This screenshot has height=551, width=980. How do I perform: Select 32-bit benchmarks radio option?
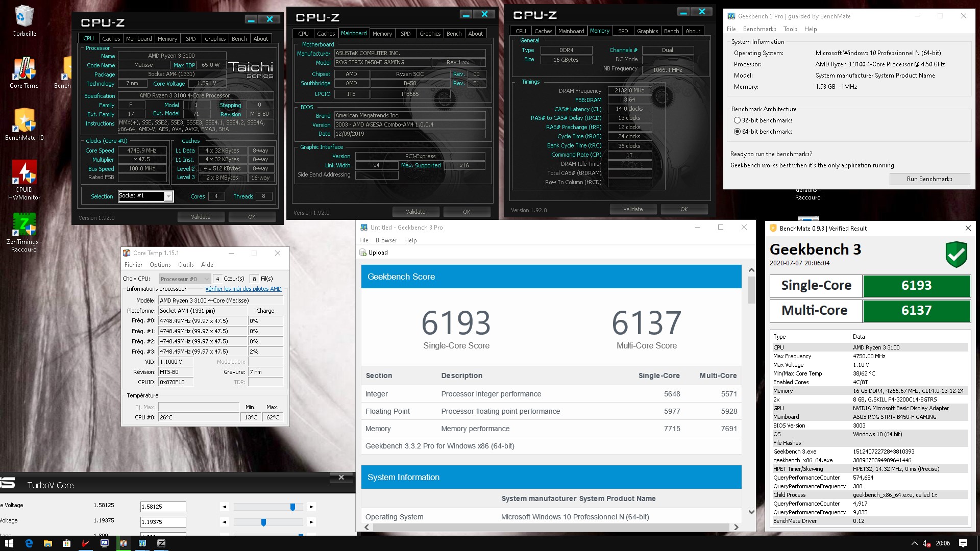tap(737, 120)
